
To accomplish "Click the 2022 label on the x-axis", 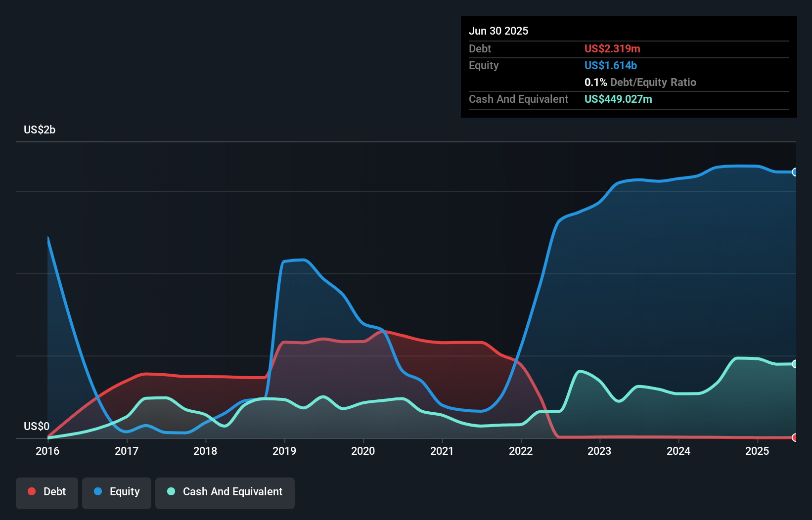I will click(521, 451).
